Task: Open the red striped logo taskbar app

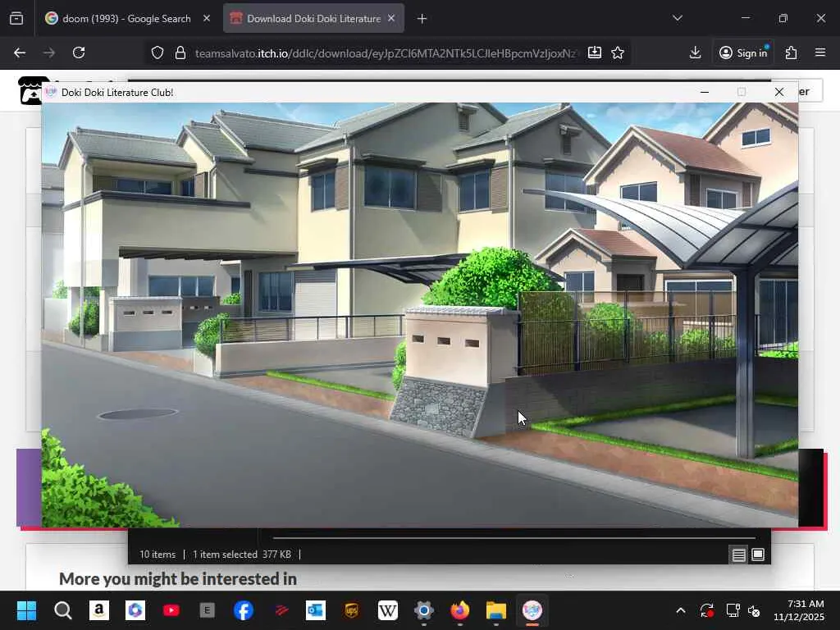Action: (x=280, y=610)
